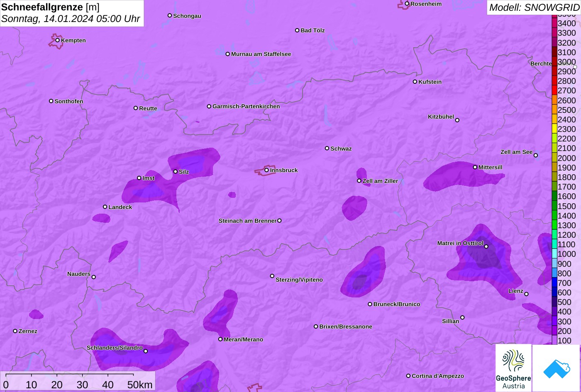Click the Kufstein location dot

point(415,82)
